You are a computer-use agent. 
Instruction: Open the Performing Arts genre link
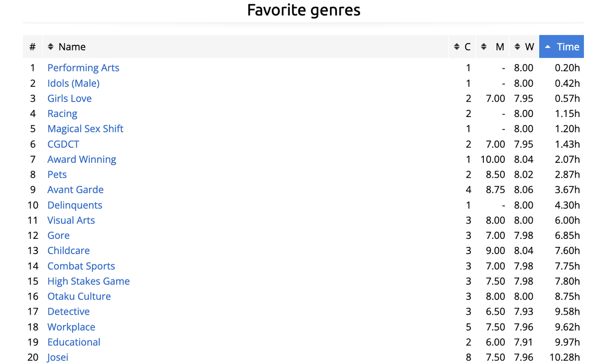click(x=83, y=68)
